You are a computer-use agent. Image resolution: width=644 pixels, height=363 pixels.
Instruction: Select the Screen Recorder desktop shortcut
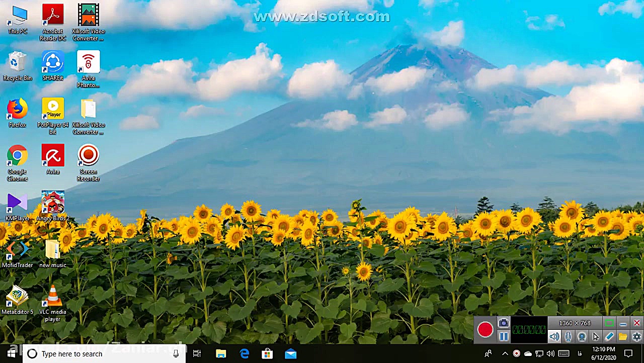point(88,163)
